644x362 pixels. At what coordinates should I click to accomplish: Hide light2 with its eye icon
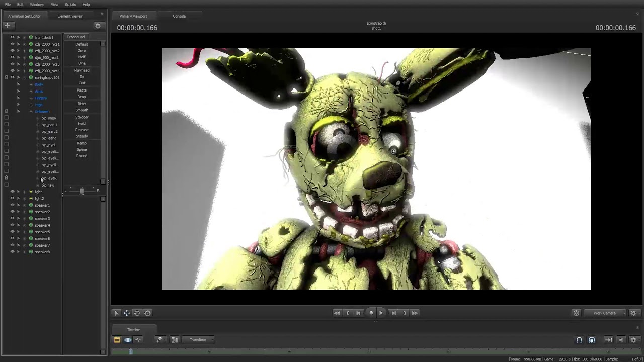pos(13,198)
